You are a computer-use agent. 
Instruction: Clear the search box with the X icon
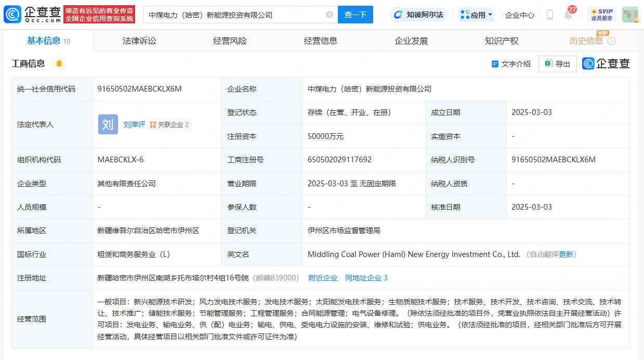[330, 15]
